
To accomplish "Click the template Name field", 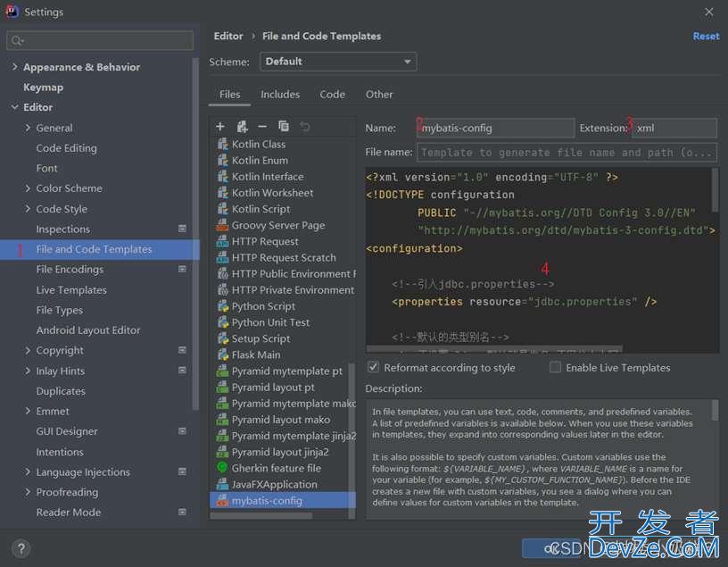I will pyautogui.click(x=495, y=128).
